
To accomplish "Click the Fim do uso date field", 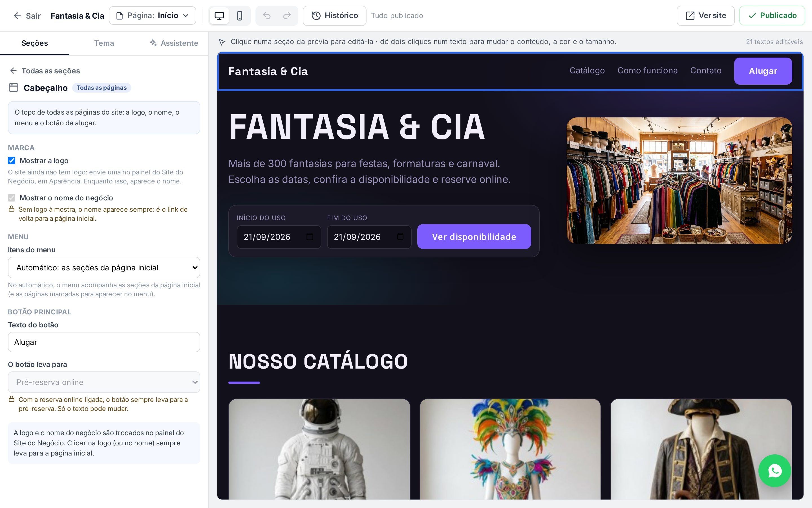I will point(369,237).
